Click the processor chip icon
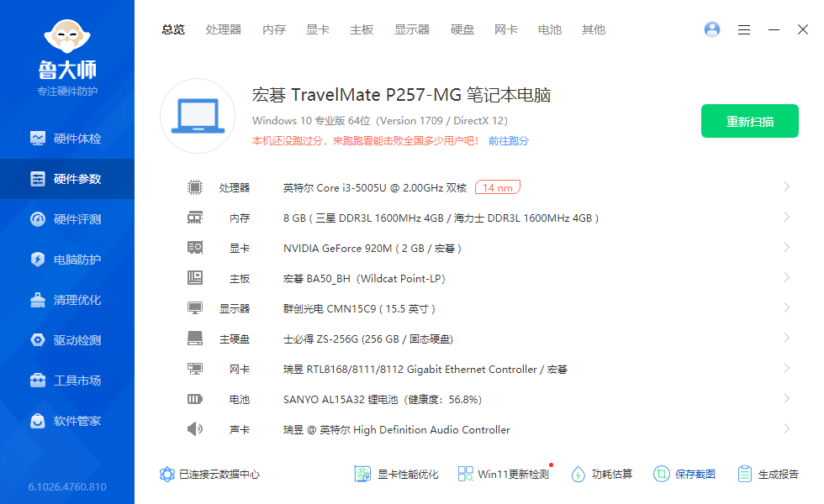Viewport: 824px width, 504px height. (x=195, y=187)
